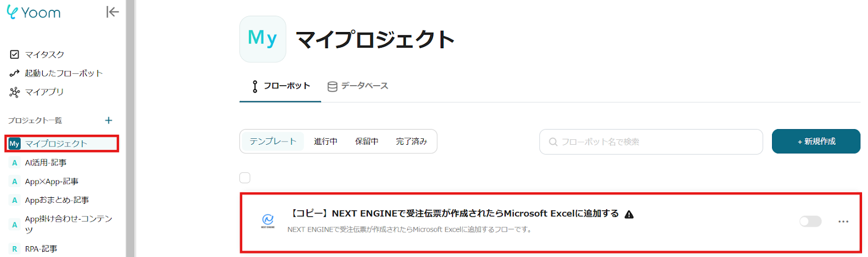
Task: Click the マイタスク checkbox icon
Action: pyautogui.click(x=15, y=54)
